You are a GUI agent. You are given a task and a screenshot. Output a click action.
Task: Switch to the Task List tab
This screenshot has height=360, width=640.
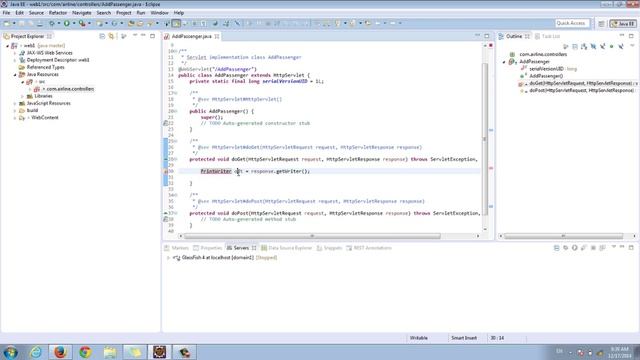547,36
